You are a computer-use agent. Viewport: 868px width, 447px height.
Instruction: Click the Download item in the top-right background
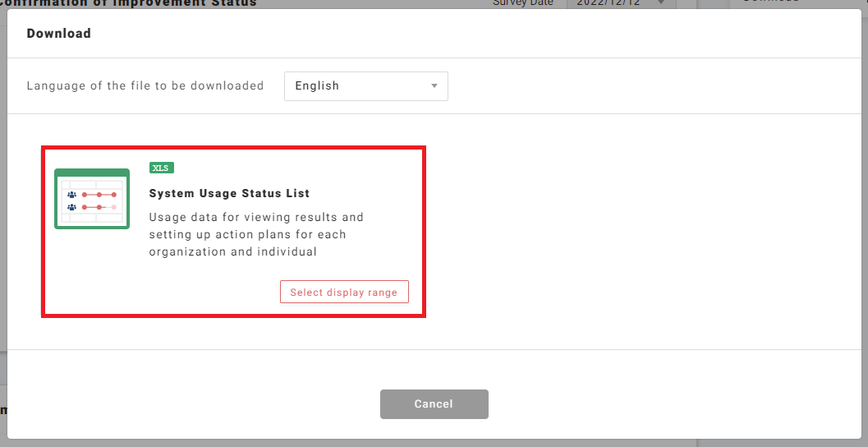point(770,2)
